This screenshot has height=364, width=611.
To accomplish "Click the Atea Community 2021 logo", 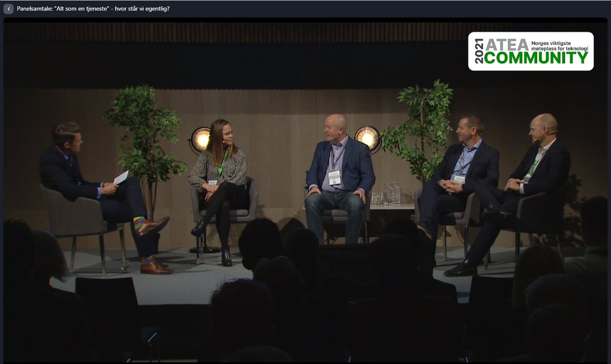I will 531,51.
